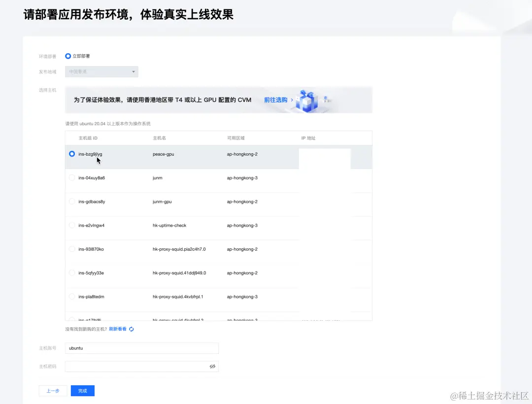532x404 pixels.
Task: Click the 刷新看看 refresh link
Action: (x=117, y=329)
